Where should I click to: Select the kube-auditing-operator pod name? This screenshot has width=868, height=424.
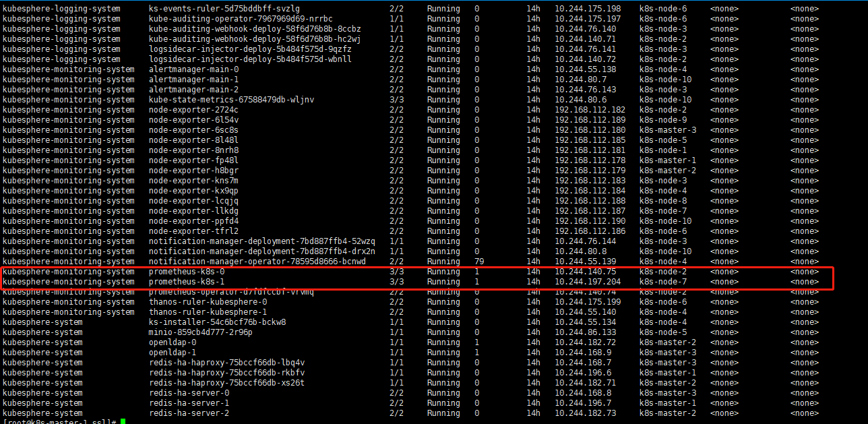point(220,18)
